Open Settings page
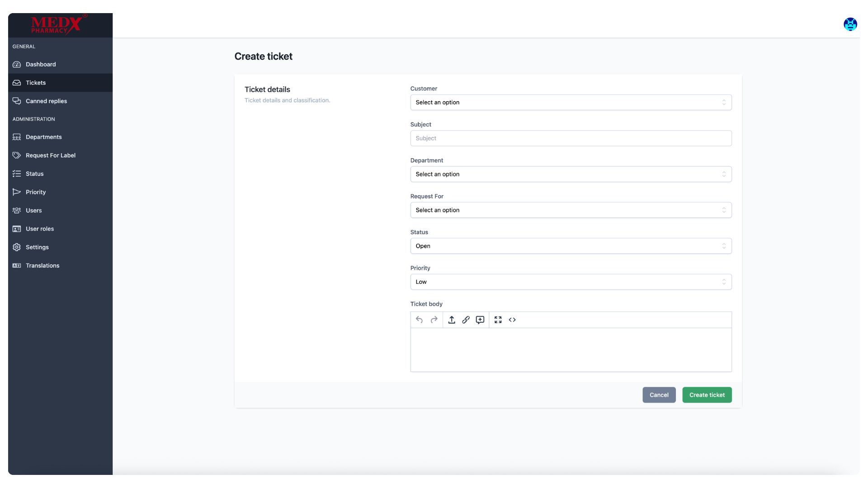 click(x=60, y=247)
